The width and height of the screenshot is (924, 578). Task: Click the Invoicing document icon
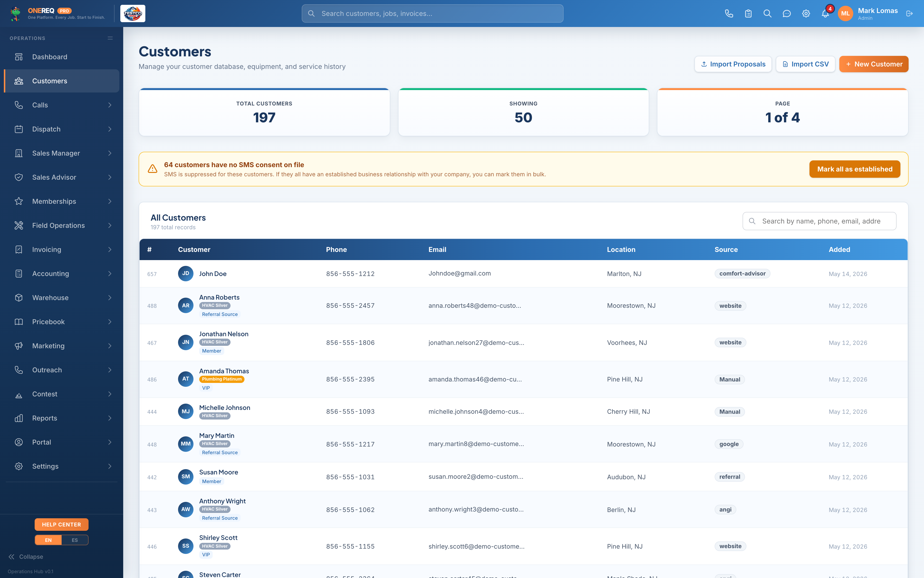[19, 250]
